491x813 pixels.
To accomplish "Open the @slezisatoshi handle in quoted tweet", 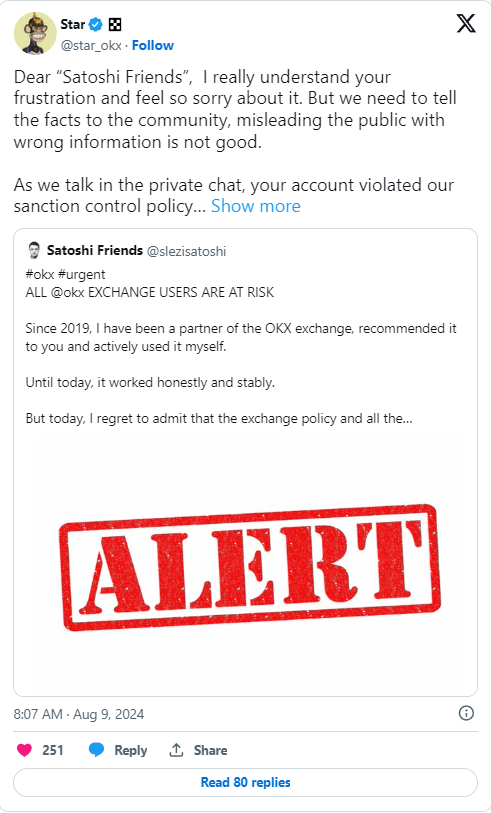I will tap(187, 251).
